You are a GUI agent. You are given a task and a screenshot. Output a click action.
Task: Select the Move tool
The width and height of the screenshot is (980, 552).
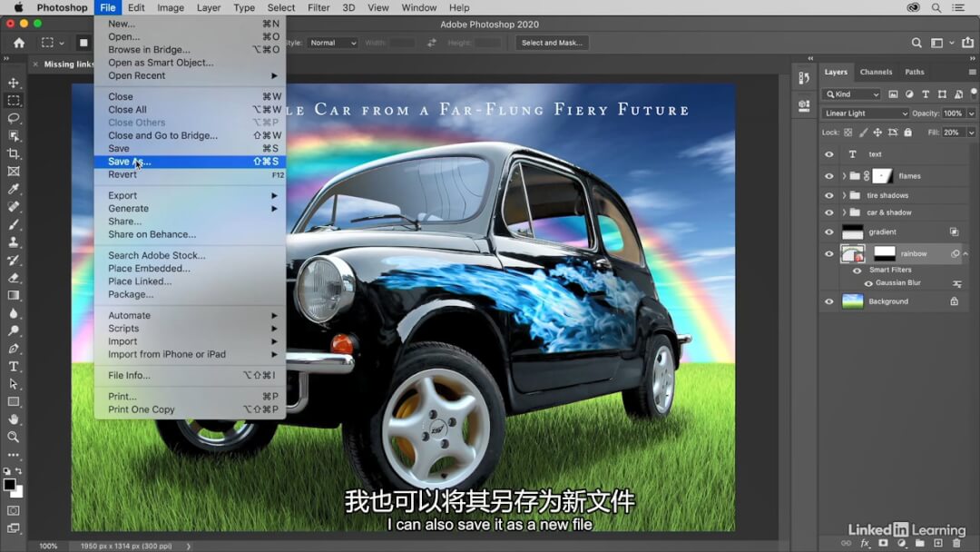click(13, 83)
